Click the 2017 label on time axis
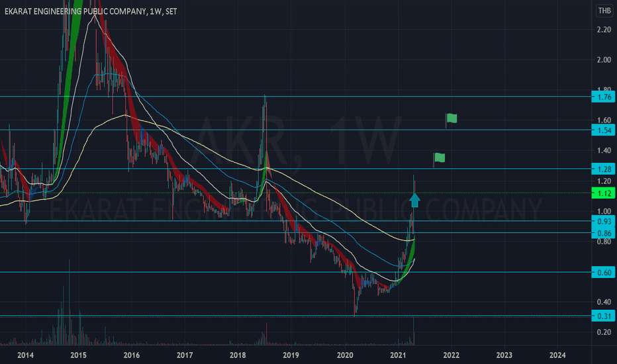This screenshot has width=617, height=364. pos(185,355)
